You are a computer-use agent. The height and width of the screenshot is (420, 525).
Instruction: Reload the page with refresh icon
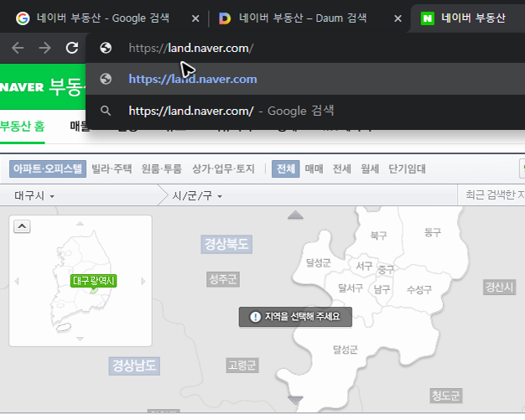coord(71,48)
